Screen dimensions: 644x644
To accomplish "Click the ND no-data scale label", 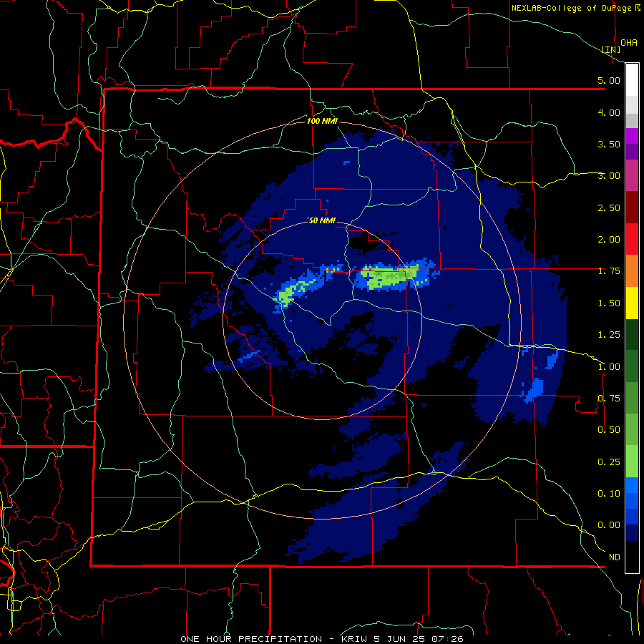I will 615,557.
